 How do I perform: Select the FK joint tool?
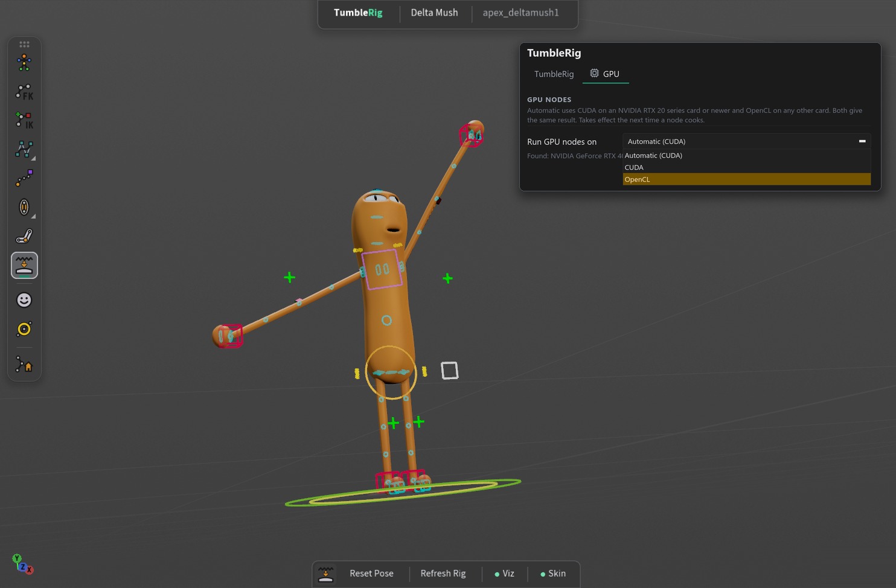coord(24,92)
